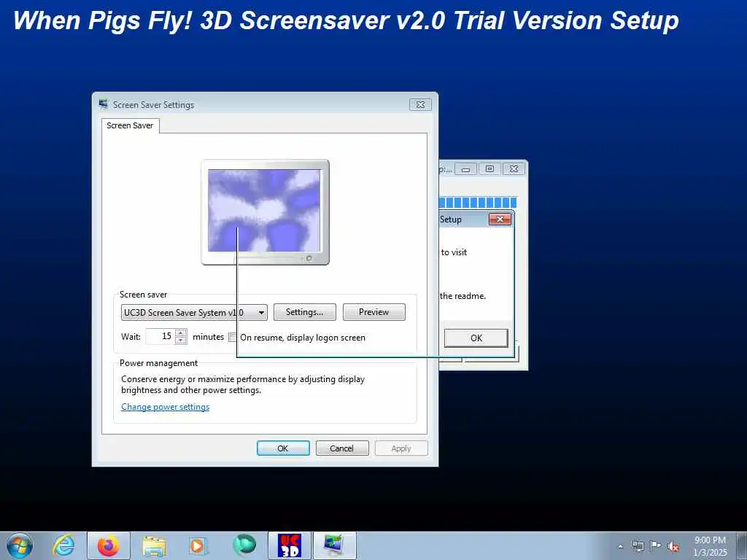
Task: Open the Windows Start menu orb
Action: [x=20, y=545]
